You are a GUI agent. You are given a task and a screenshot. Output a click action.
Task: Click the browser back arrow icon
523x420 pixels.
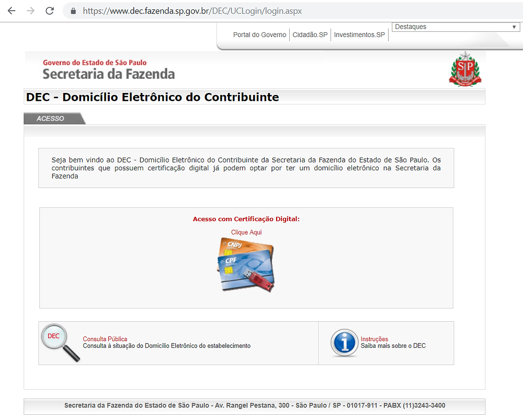coord(12,10)
